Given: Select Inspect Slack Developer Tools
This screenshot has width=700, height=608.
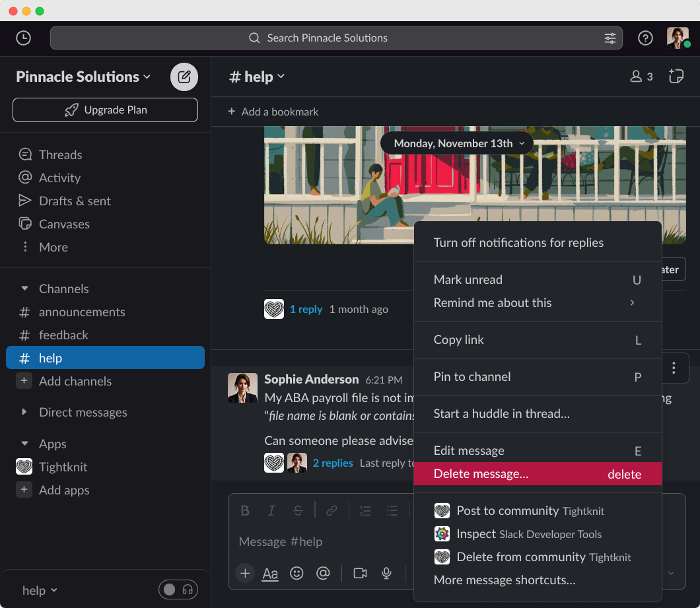Looking at the screenshot, I should tap(538, 534).
